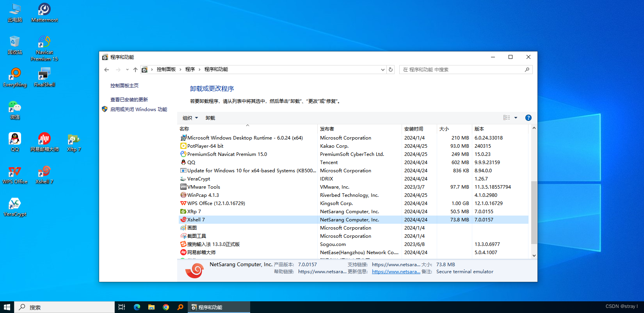Select the FinalShell desktop icon

(44, 77)
